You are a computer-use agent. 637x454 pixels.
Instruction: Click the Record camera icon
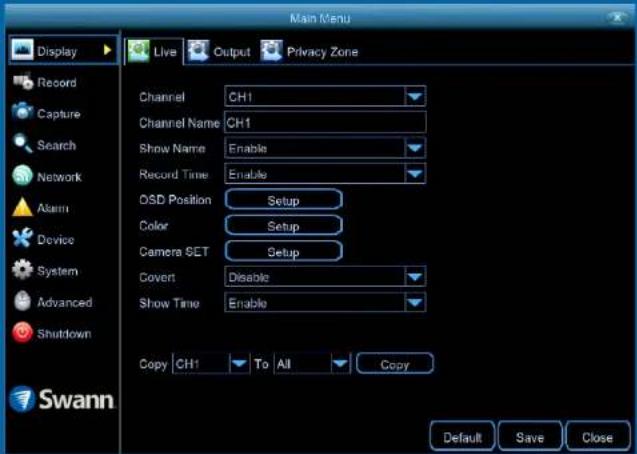pos(23,81)
